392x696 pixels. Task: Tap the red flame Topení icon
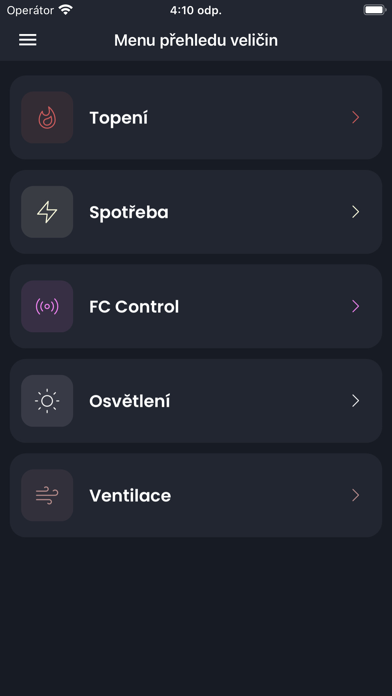pos(47,118)
